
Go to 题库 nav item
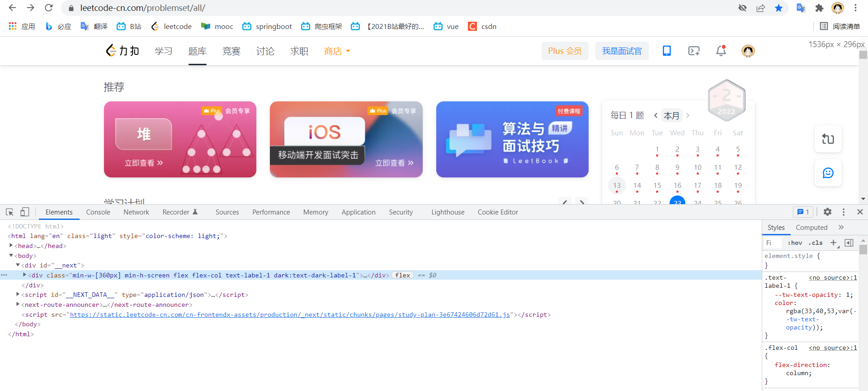click(197, 51)
